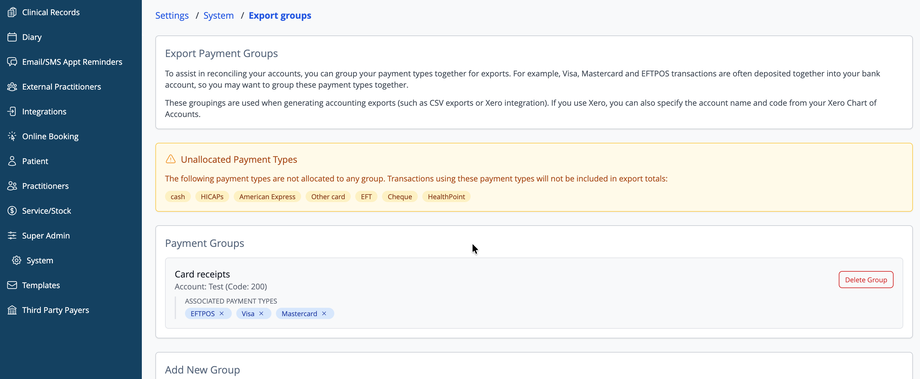This screenshot has width=920, height=379.
Task: Click the External Practitioners people icon
Action: click(12, 87)
